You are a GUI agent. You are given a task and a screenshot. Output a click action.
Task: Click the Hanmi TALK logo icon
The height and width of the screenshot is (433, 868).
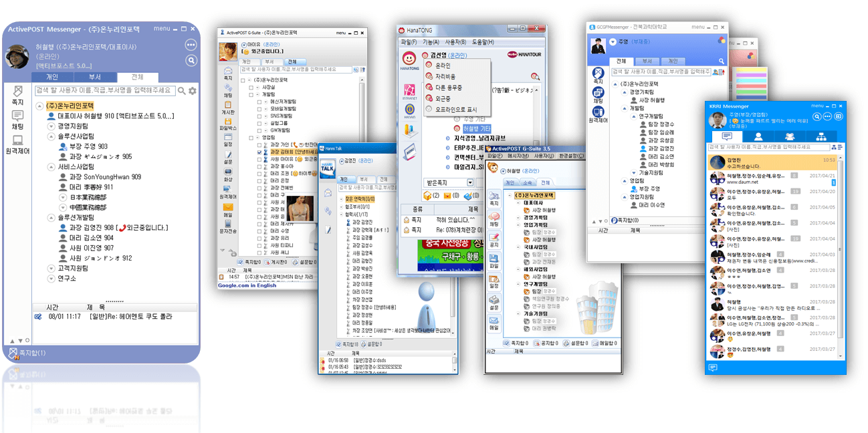(x=328, y=169)
